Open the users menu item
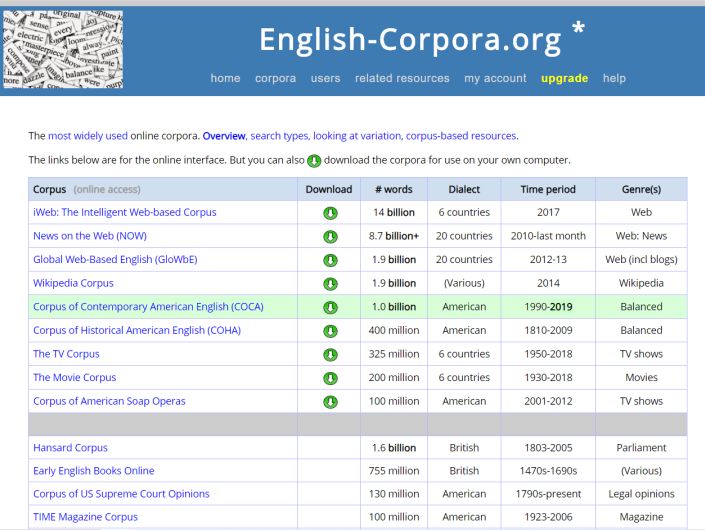Viewport: 705px width, 530px height. (326, 78)
